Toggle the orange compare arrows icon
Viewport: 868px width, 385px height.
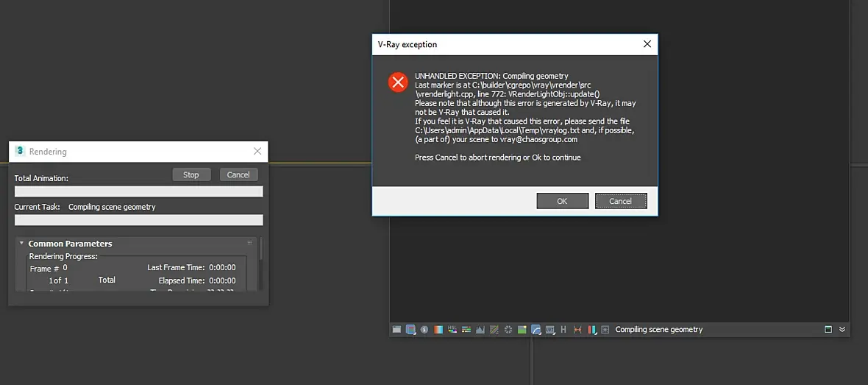(x=578, y=329)
